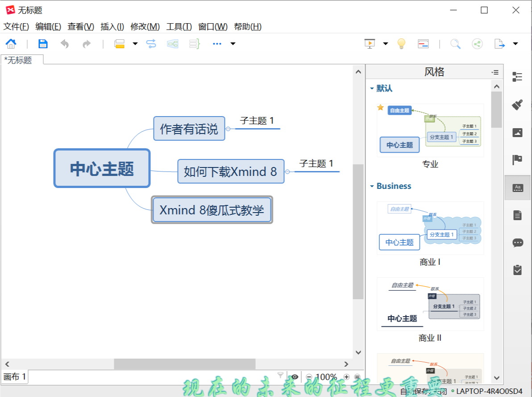
Task: Click the 100% zoom level text
Action: (x=326, y=376)
